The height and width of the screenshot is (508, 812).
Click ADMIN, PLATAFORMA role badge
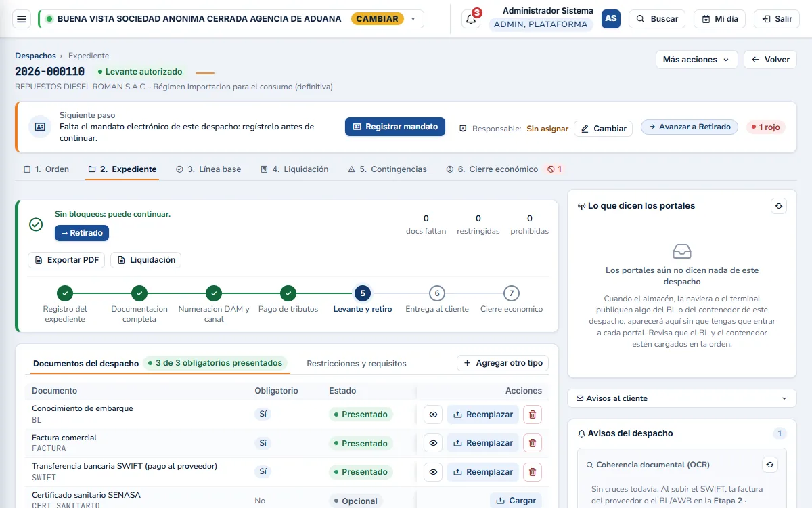pyautogui.click(x=541, y=24)
